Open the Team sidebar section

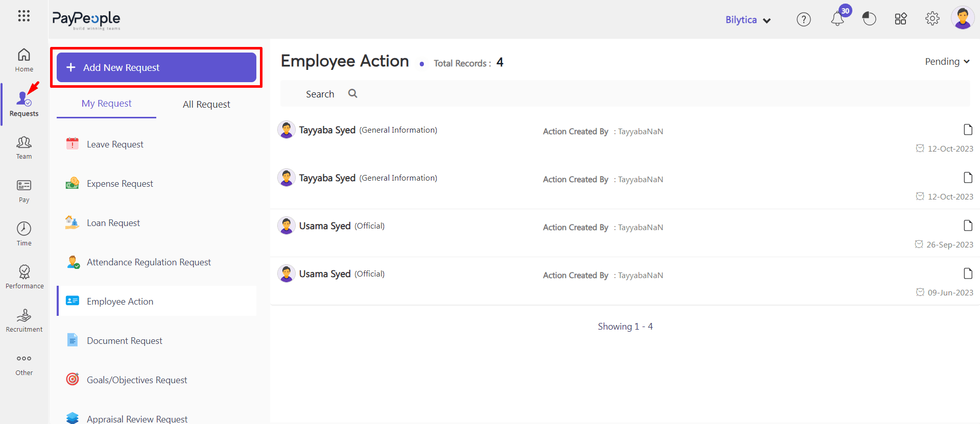pos(24,147)
